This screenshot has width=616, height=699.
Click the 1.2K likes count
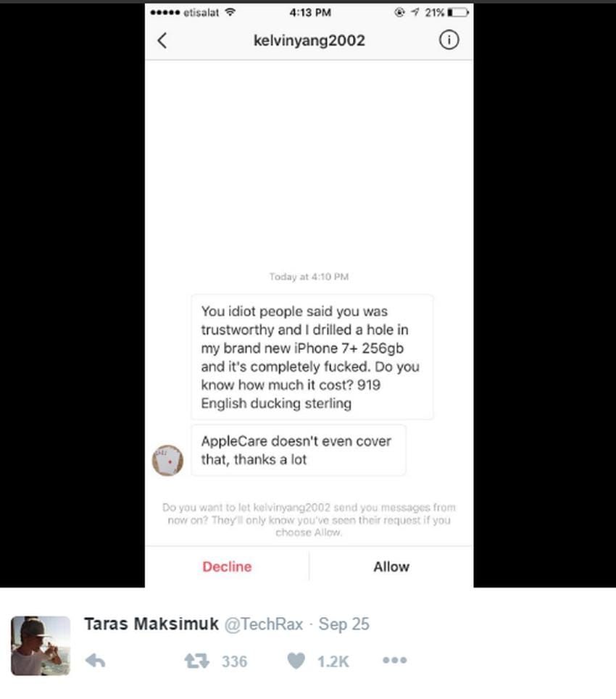[333, 661]
